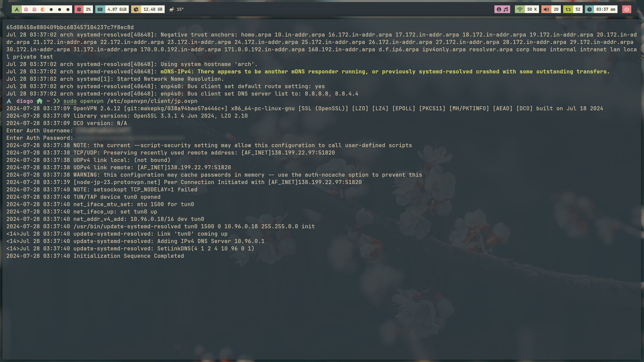
Task: Select the Pac-Man workspace icon
Action: [43, 9]
